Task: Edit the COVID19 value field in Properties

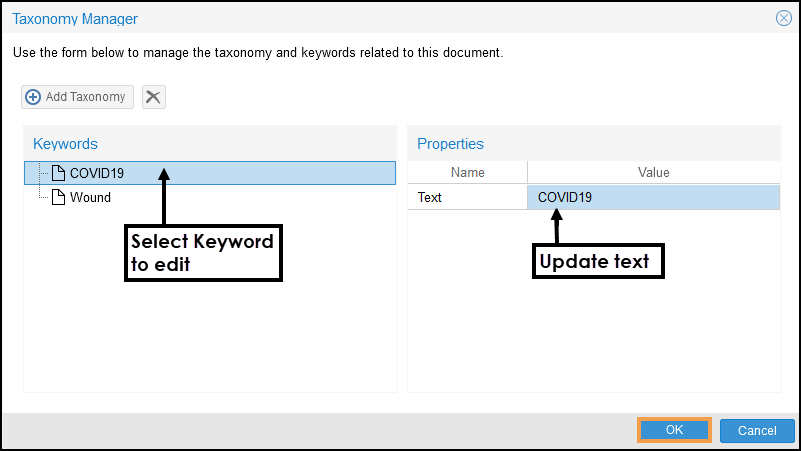Action: click(x=653, y=197)
